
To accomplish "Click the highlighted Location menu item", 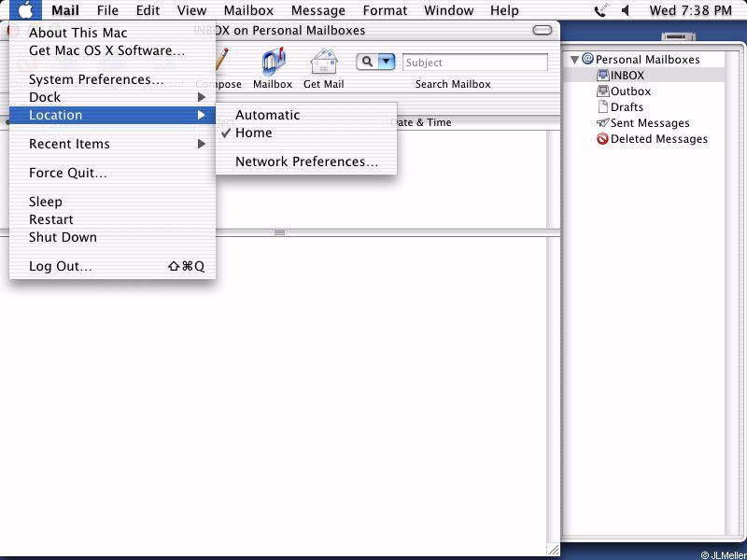I will (112, 115).
